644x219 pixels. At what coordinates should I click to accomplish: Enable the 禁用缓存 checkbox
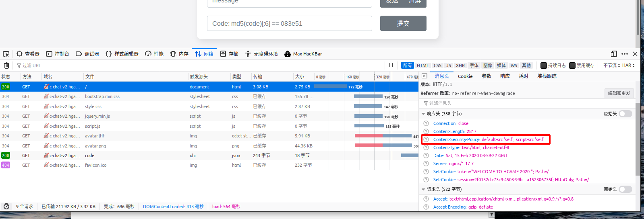pyautogui.click(x=572, y=65)
